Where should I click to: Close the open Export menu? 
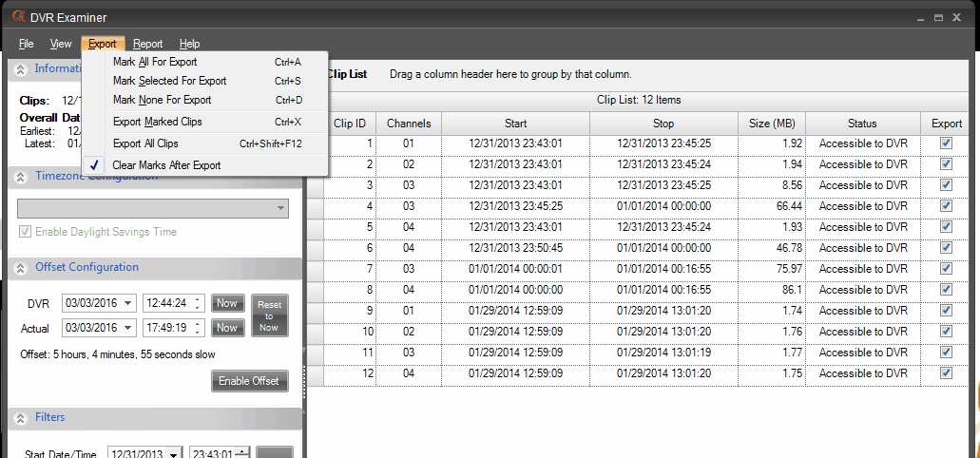point(103,44)
